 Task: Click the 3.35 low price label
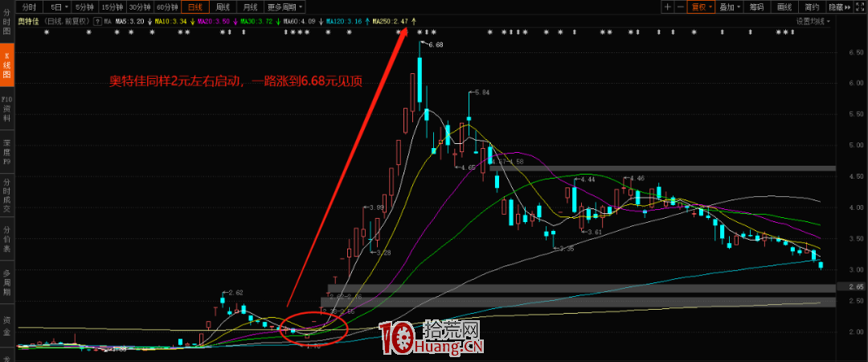point(567,249)
